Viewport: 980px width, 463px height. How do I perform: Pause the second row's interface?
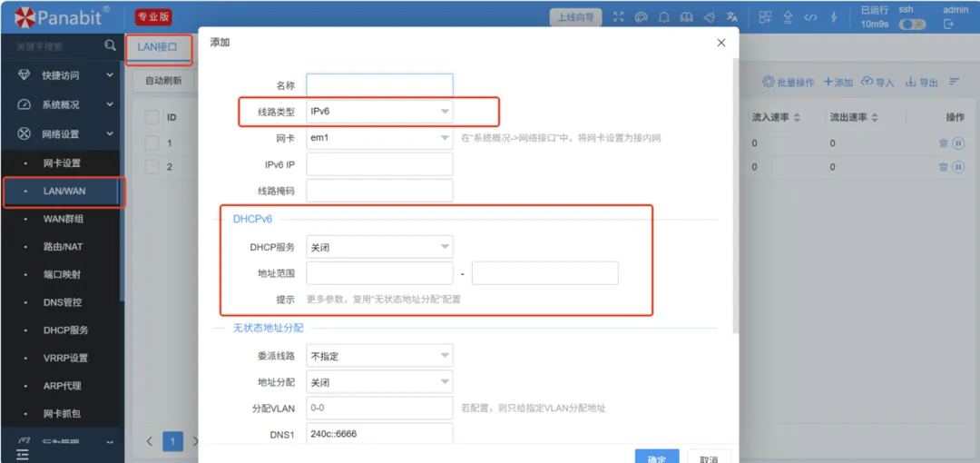tap(957, 167)
